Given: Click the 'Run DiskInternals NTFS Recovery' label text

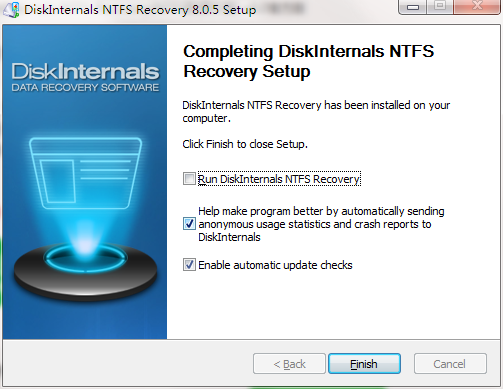Looking at the screenshot, I should [x=279, y=179].
